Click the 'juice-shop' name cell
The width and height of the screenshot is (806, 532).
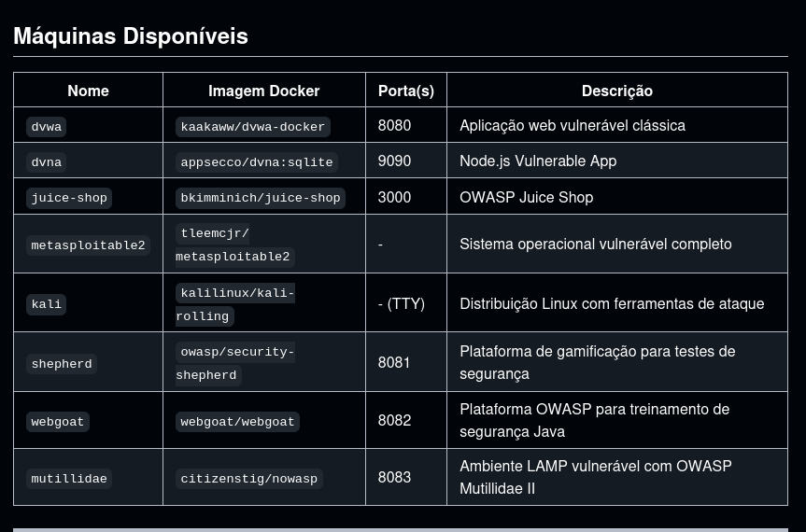pyautogui.click(x=69, y=198)
